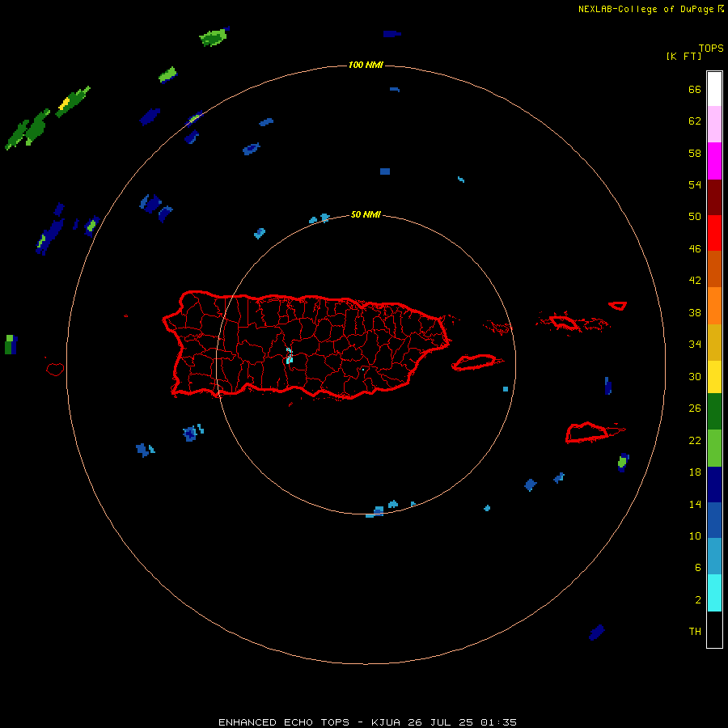Click the 22 value on the tops scale

click(695, 440)
